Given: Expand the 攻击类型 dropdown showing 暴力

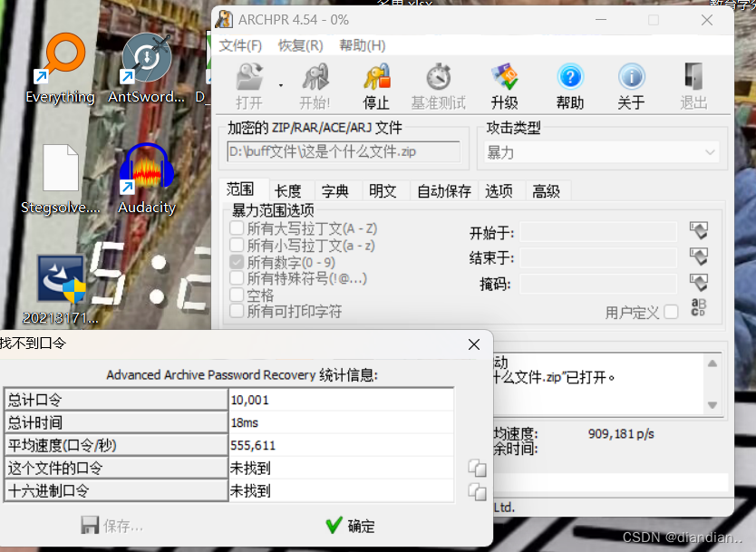Looking at the screenshot, I should pyautogui.click(x=601, y=153).
